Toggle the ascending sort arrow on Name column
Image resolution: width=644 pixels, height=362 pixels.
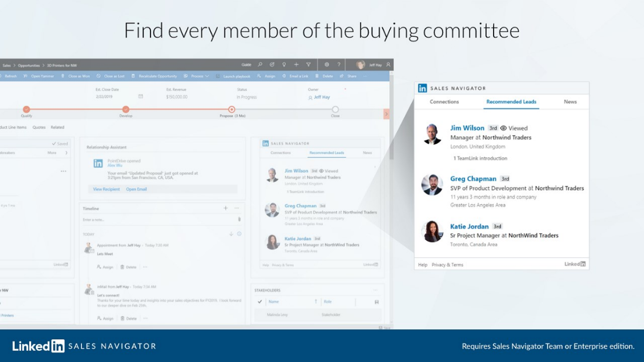(316, 301)
